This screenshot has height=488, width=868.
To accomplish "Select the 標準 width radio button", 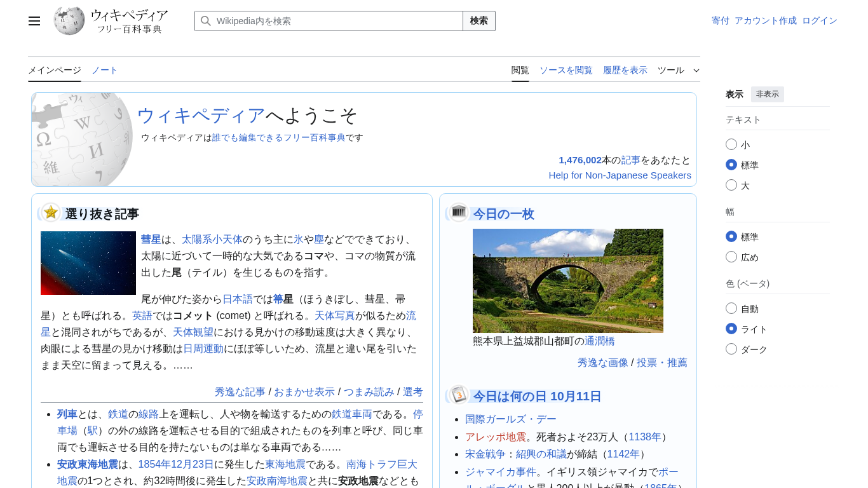I will [x=731, y=237].
